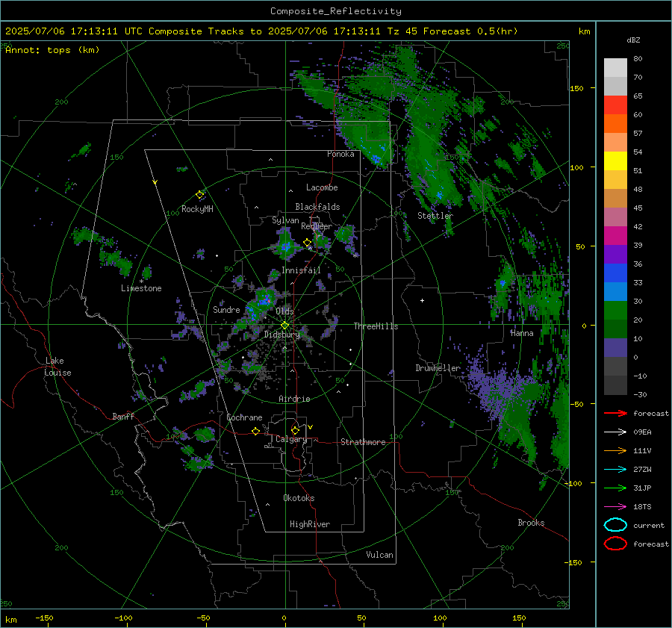The image size is (672, 628).
Task: Click the Limestone map label
Action: [x=141, y=288]
